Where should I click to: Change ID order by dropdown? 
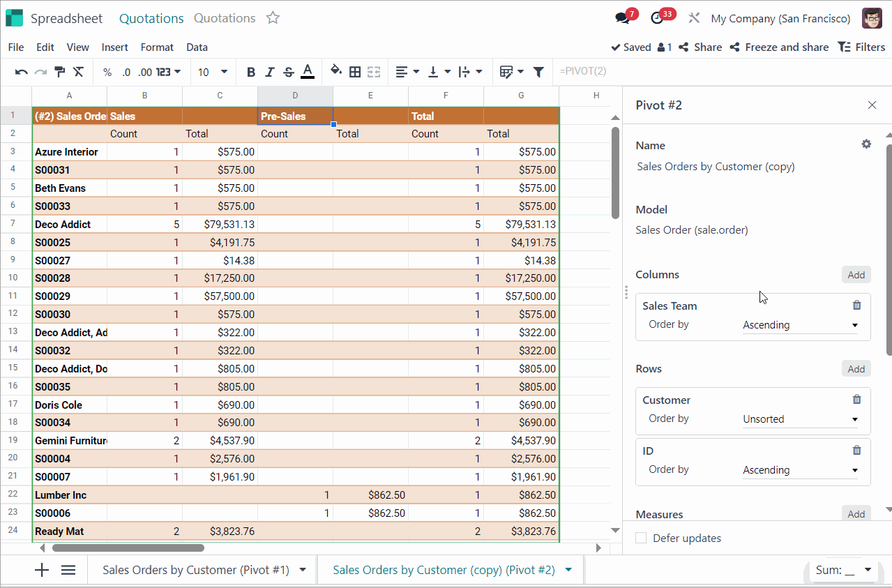(800, 470)
